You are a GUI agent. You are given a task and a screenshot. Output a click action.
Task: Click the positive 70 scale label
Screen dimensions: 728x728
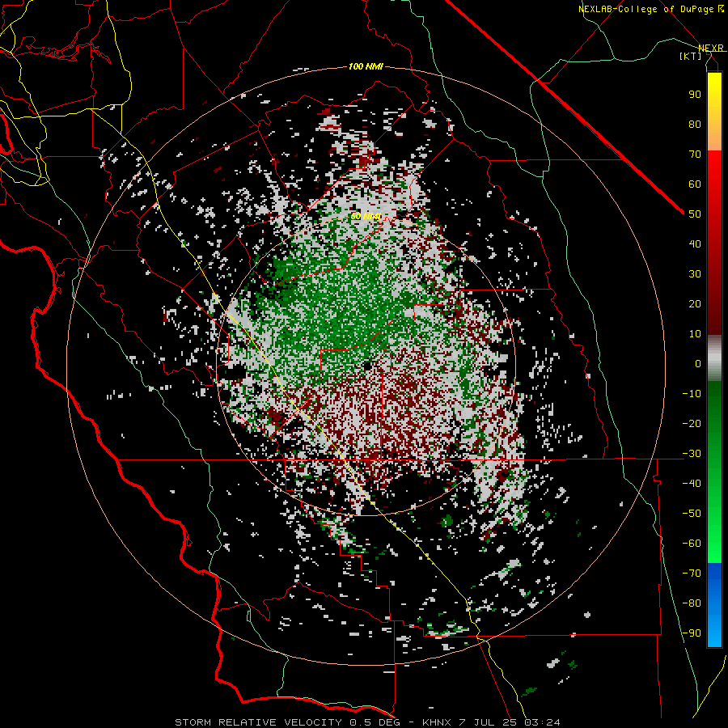[695, 154]
